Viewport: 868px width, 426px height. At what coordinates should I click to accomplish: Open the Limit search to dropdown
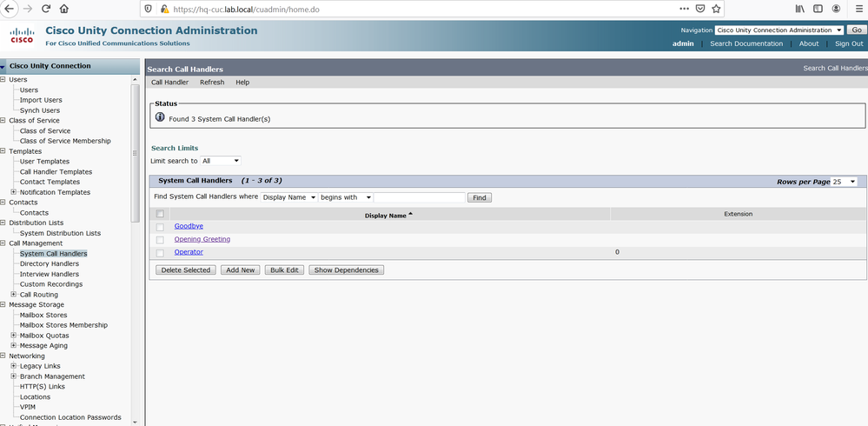[221, 161]
